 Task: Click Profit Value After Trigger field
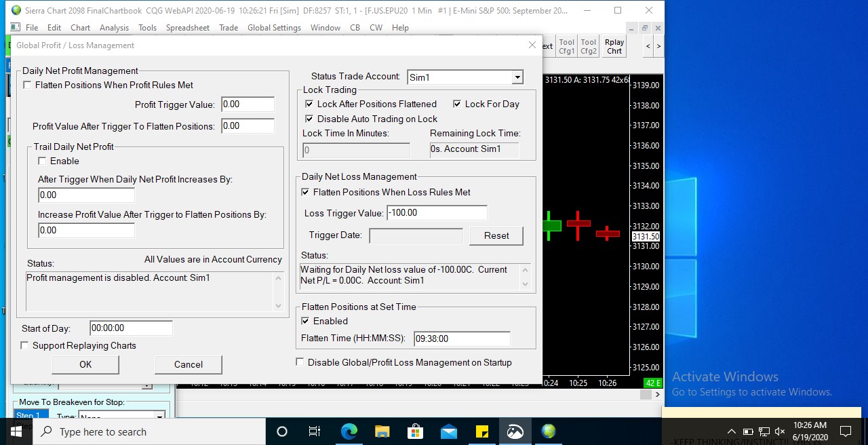click(x=248, y=126)
